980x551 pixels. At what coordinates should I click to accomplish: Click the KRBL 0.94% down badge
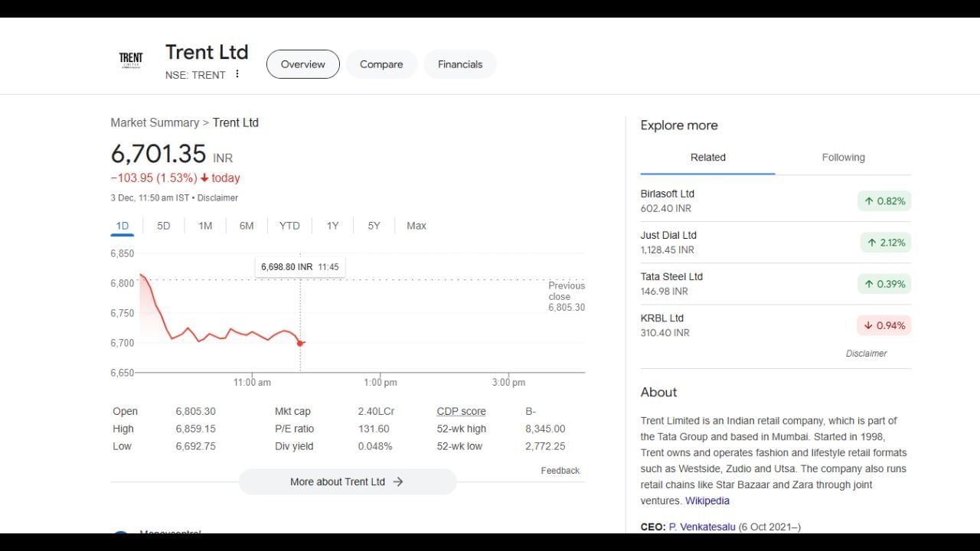[884, 325]
